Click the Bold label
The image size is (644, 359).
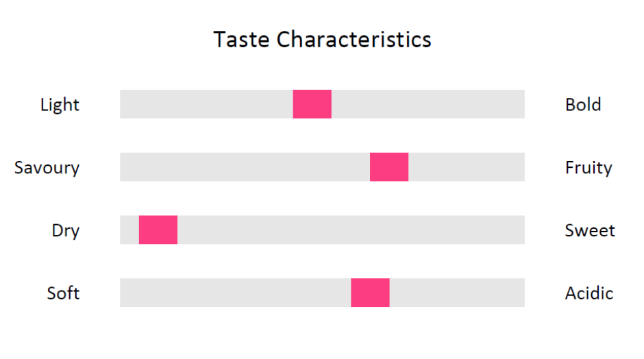(x=583, y=104)
